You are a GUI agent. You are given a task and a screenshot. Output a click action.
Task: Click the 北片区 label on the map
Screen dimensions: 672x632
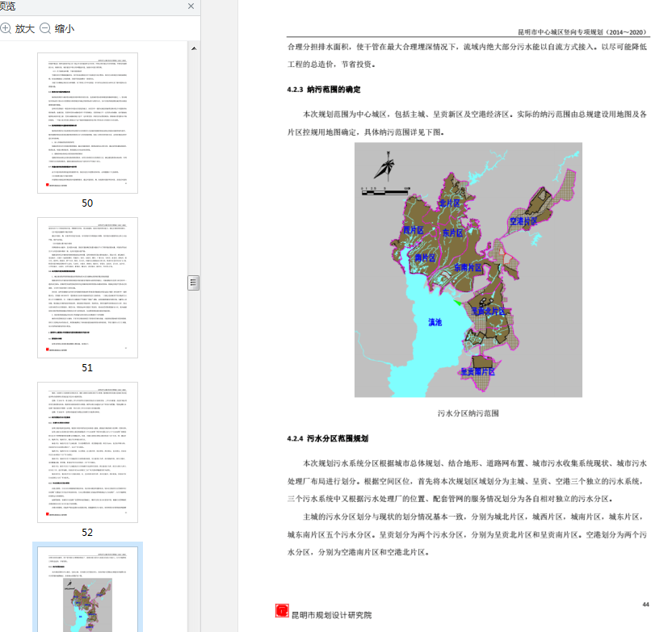coord(450,203)
